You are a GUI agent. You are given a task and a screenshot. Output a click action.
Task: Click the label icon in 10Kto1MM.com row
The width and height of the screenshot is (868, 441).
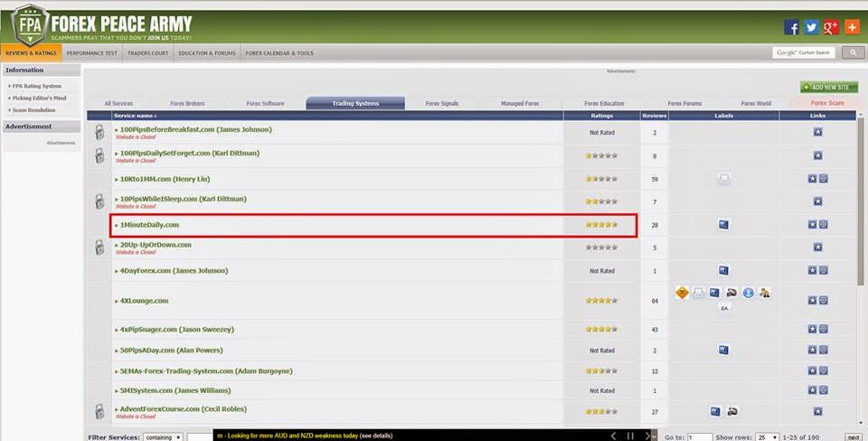(x=723, y=178)
